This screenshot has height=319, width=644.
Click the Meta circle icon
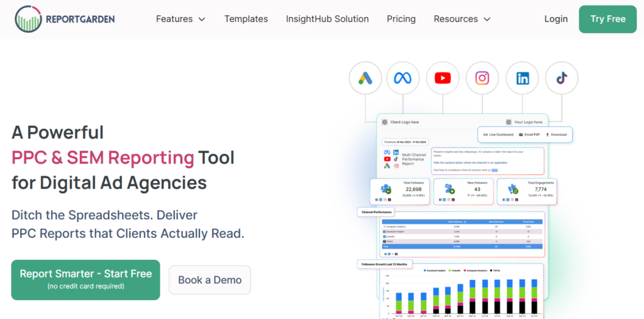[x=403, y=78]
